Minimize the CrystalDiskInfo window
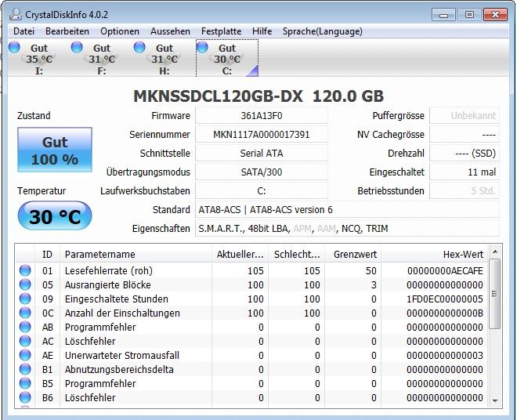 [x=444, y=15]
